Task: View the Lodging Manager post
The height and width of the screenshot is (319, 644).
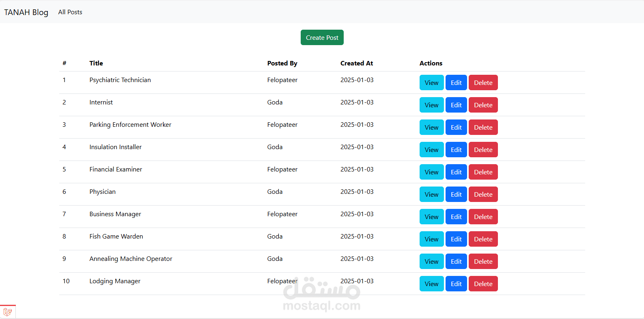Action: (x=431, y=284)
